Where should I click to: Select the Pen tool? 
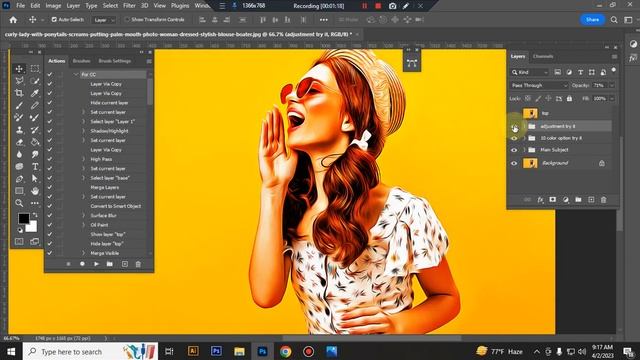(x=19, y=179)
